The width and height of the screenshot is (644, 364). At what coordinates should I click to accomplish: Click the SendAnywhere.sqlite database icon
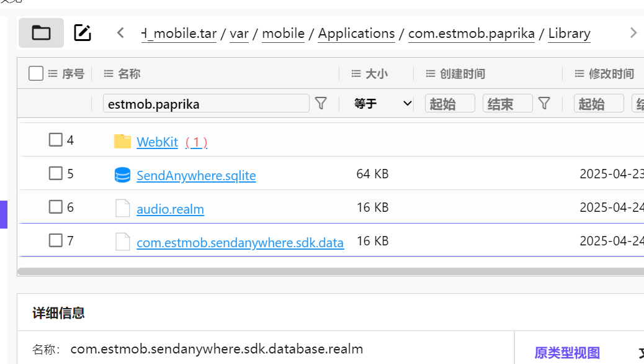123,175
